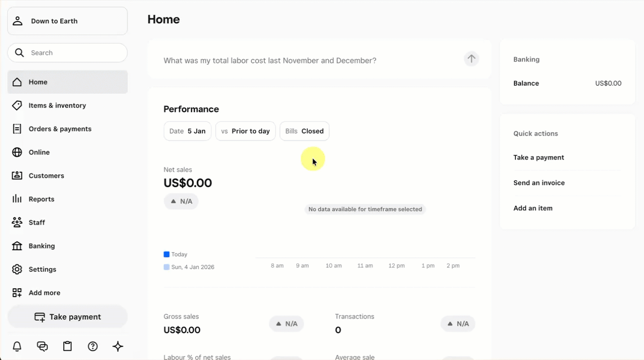Click the light blue Sun, 4 Jan legend swatch
644x360 pixels.
tap(167, 267)
